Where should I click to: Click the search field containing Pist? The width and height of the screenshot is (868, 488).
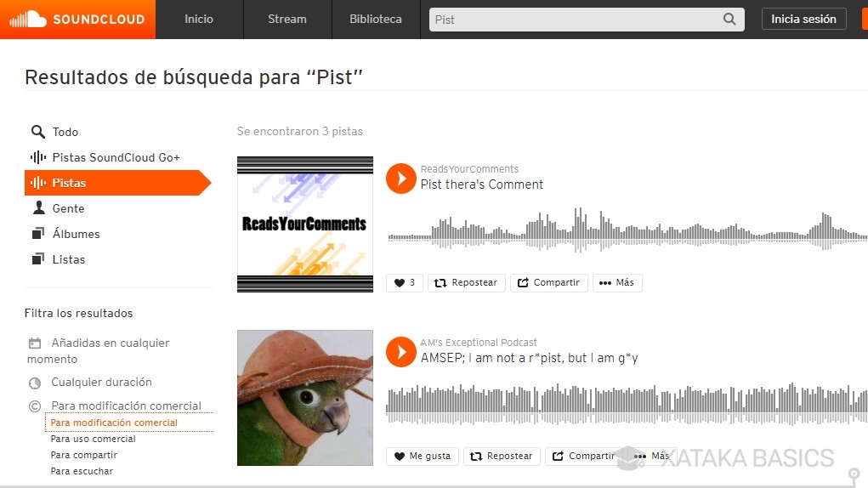576,20
